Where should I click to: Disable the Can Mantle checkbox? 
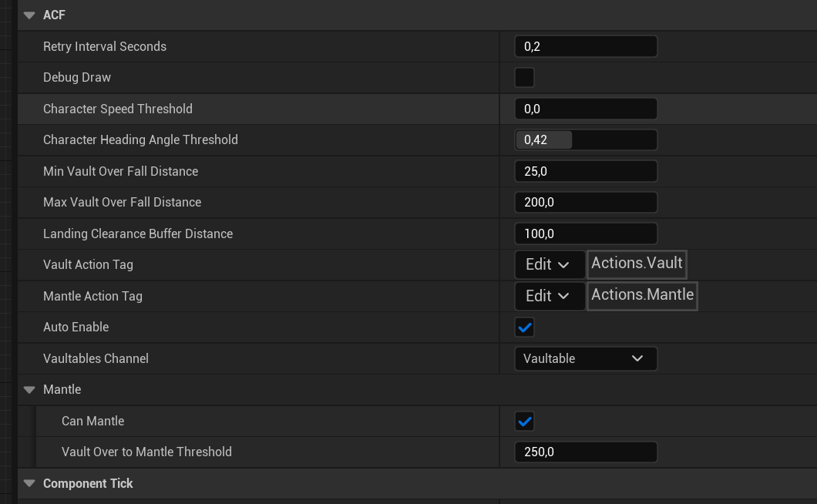pos(524,422)
